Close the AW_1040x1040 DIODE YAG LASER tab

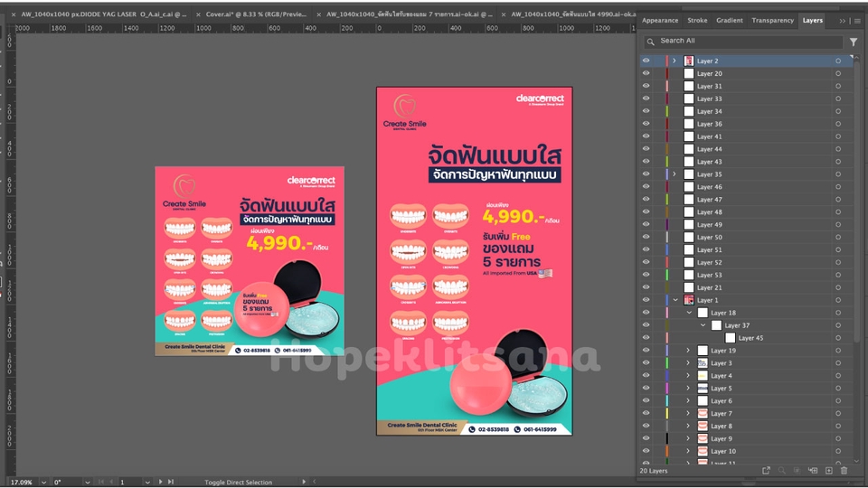point(14,15)
